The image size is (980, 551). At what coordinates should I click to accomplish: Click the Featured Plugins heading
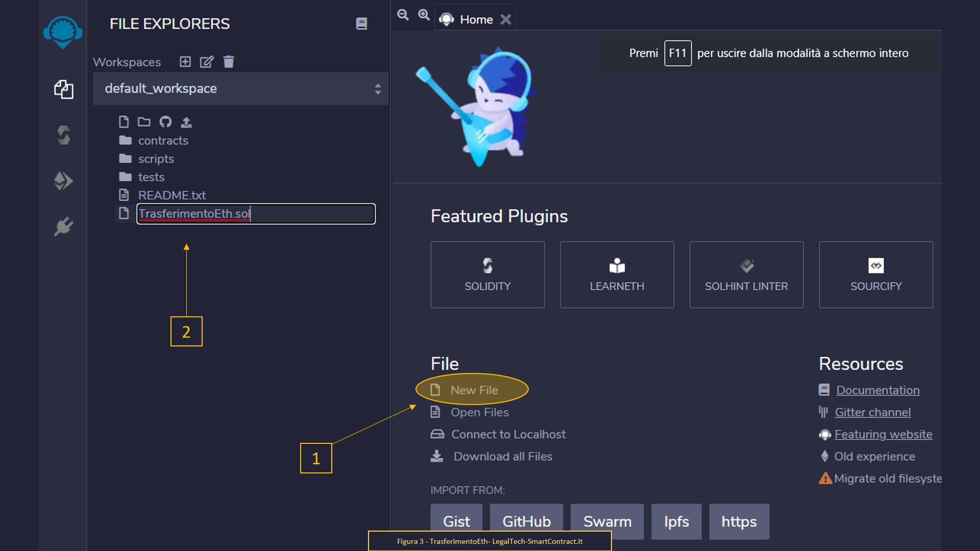point(499,216)
